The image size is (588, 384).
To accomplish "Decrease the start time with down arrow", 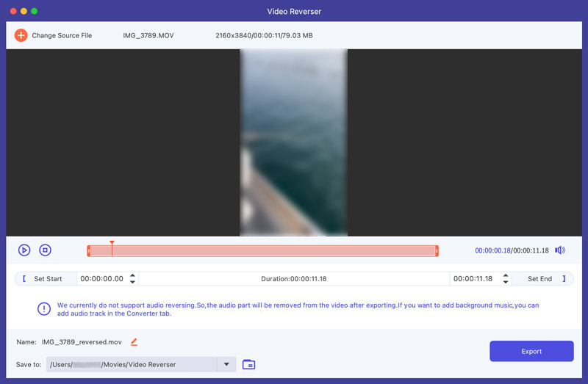I will [x=132, y=283].
